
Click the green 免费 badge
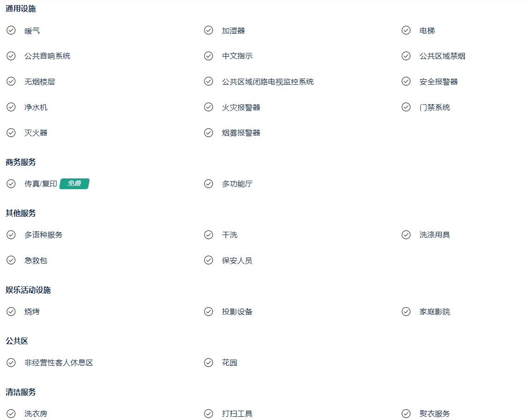[74, 184]
